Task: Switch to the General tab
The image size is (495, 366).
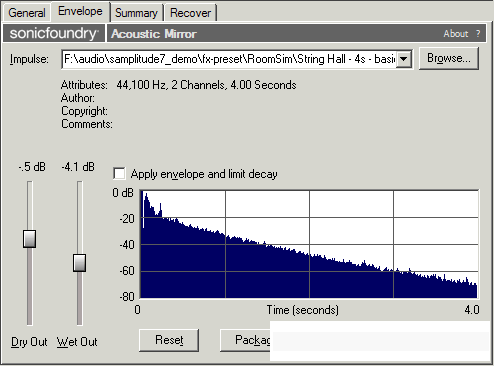Action: tap(27, 13)
